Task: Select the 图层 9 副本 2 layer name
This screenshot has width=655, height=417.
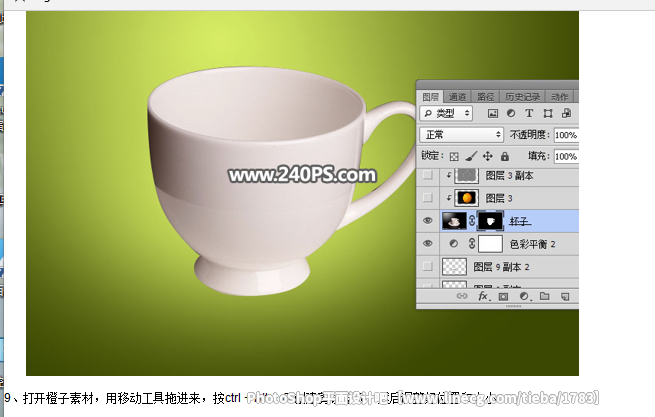Action: [x=501, y=267]
